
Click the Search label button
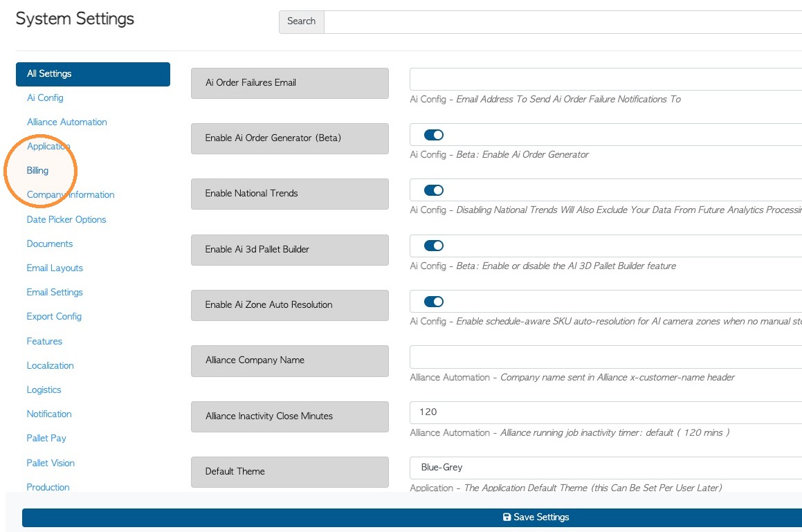point(301,22)
